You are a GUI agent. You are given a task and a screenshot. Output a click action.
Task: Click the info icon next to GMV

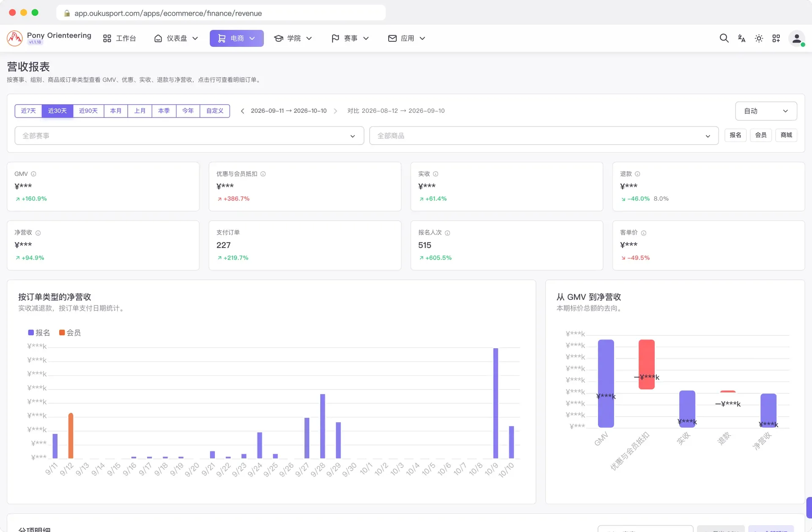[33, 174]
